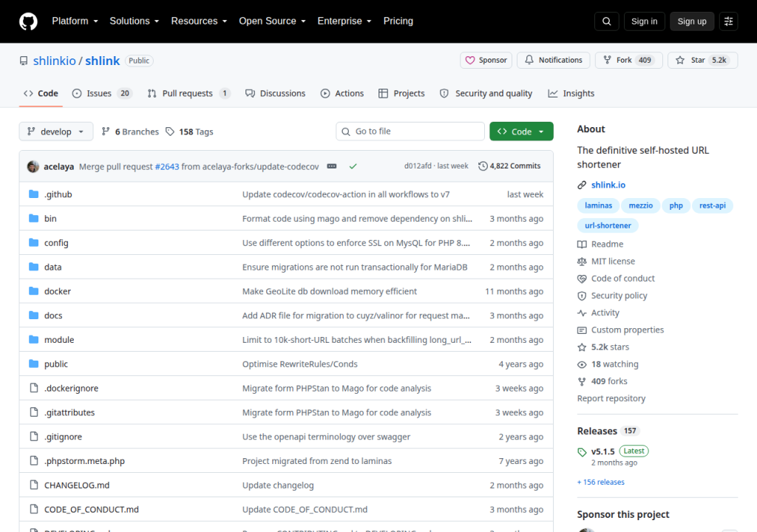Focus the Go to file search field
Viewport: 757px width, 532px height.
pyautogui.click(x=410, y=132)
